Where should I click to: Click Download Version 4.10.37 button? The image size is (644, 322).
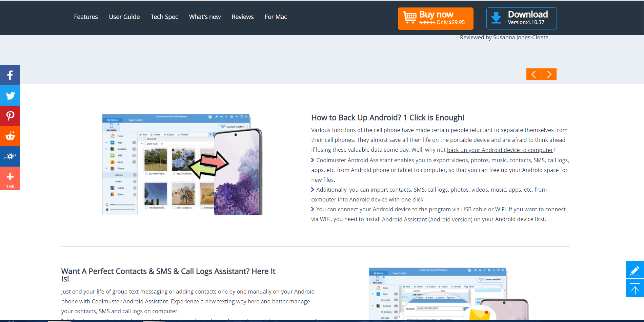coord(521,18)
